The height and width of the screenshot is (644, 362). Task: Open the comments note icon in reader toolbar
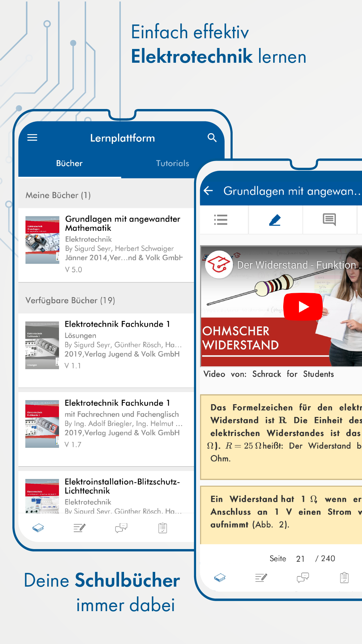click(329, 220)
